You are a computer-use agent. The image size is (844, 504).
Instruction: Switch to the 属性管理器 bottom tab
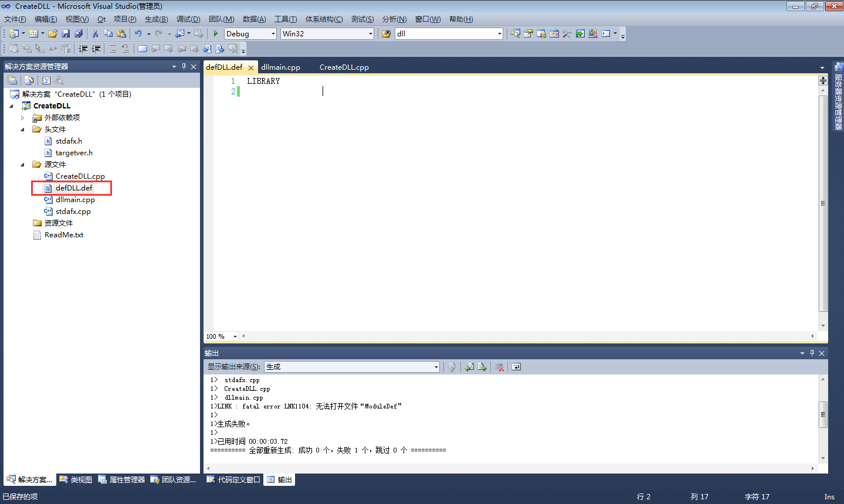[x=121, y=479]
